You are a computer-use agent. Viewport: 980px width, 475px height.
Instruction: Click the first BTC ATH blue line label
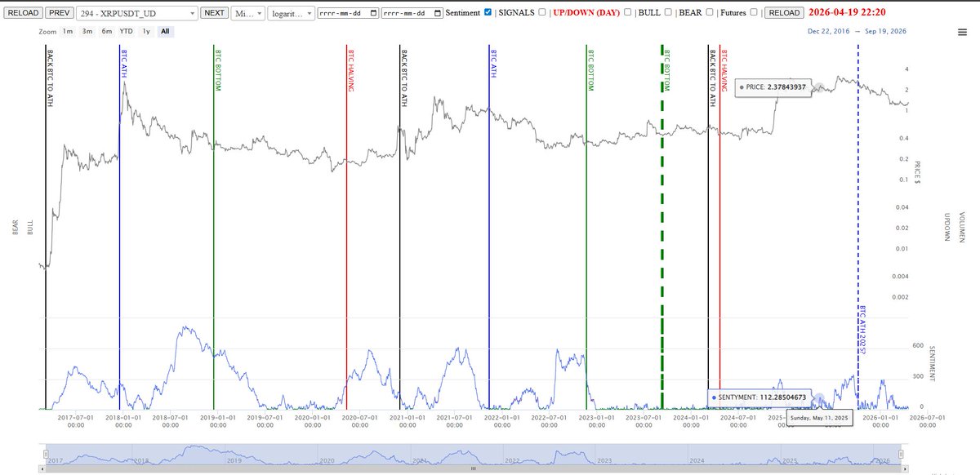pyautogui.click(x=124, y=64)
